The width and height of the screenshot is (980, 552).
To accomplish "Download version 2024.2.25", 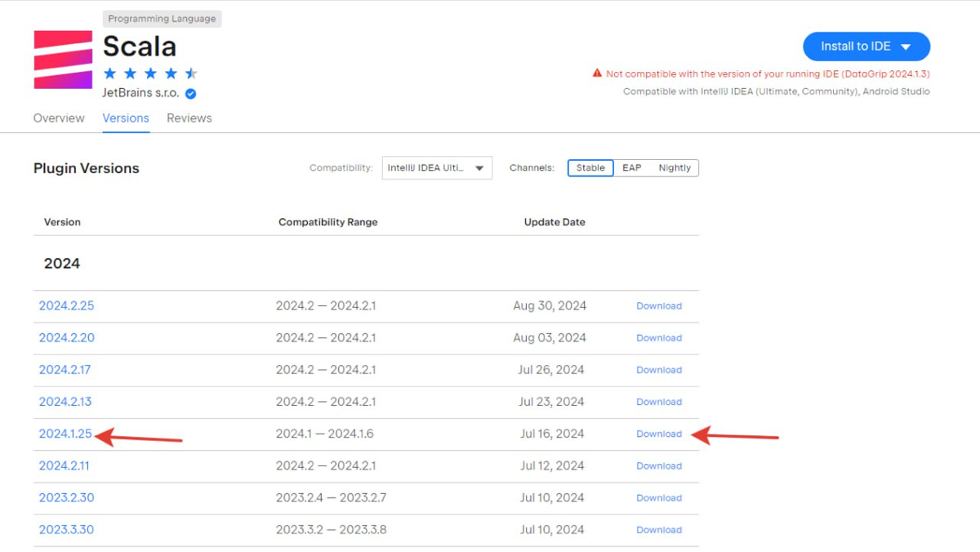I will coord(658,306).
